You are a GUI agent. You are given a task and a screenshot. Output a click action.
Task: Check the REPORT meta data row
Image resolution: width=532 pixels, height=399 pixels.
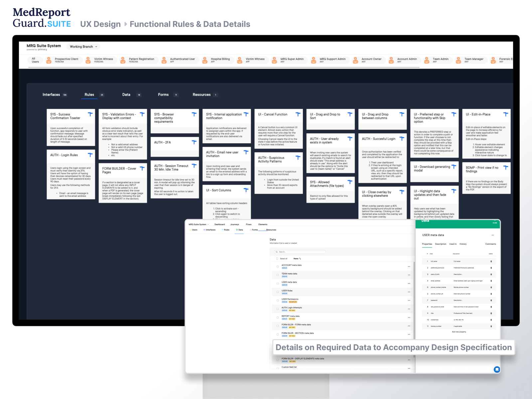tap(278, 317)
